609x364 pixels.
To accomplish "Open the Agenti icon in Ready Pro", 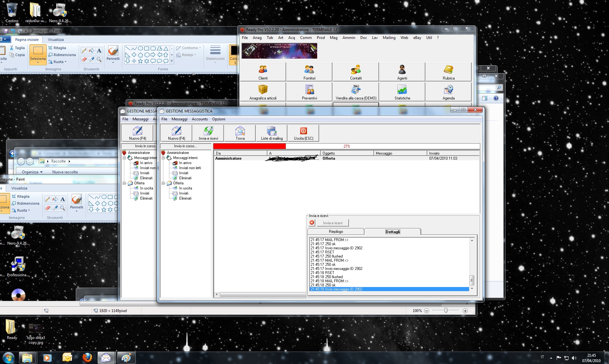I will click(x=402, y=72).
